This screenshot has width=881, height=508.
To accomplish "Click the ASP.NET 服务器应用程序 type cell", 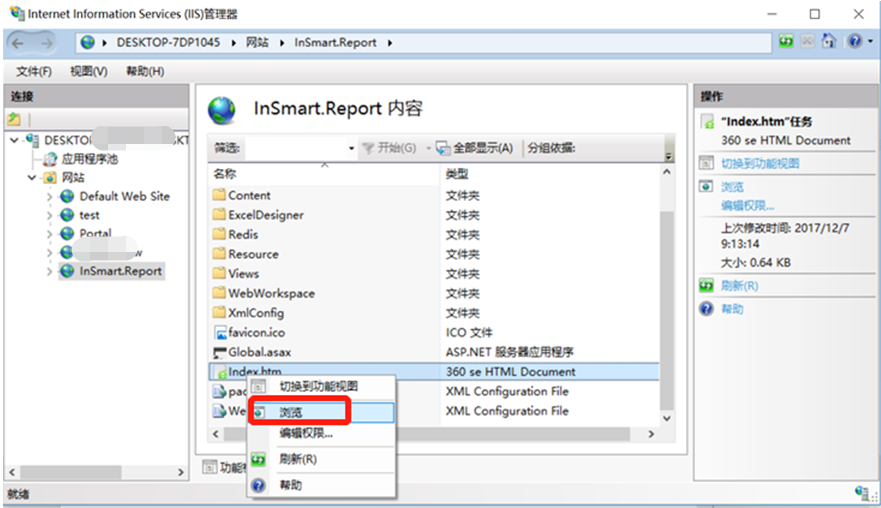I will (x=510, y=352).
